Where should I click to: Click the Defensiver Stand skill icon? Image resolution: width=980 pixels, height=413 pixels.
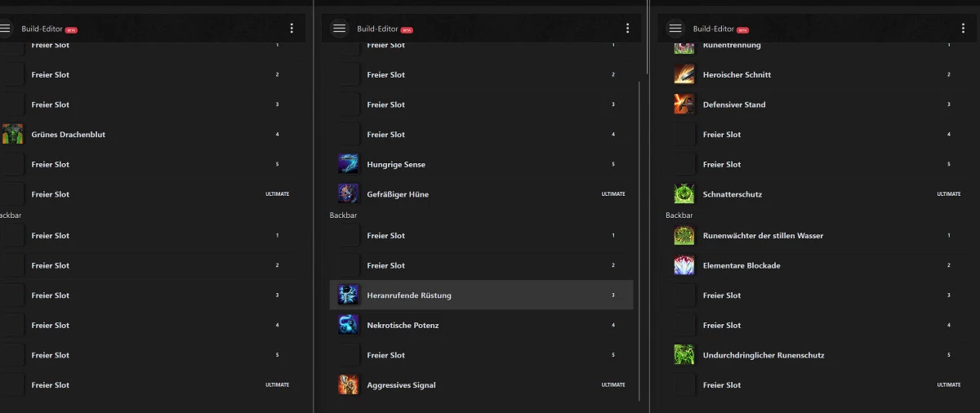684,104
